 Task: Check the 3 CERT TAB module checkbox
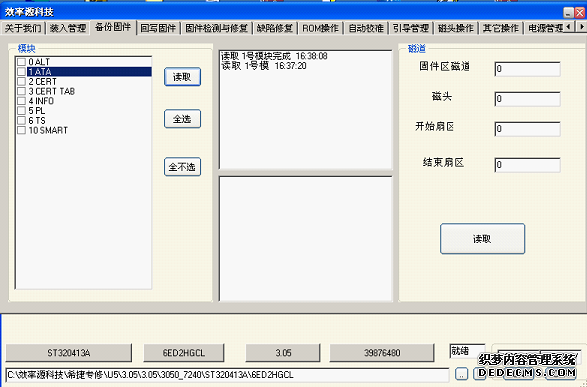(21, 91)
